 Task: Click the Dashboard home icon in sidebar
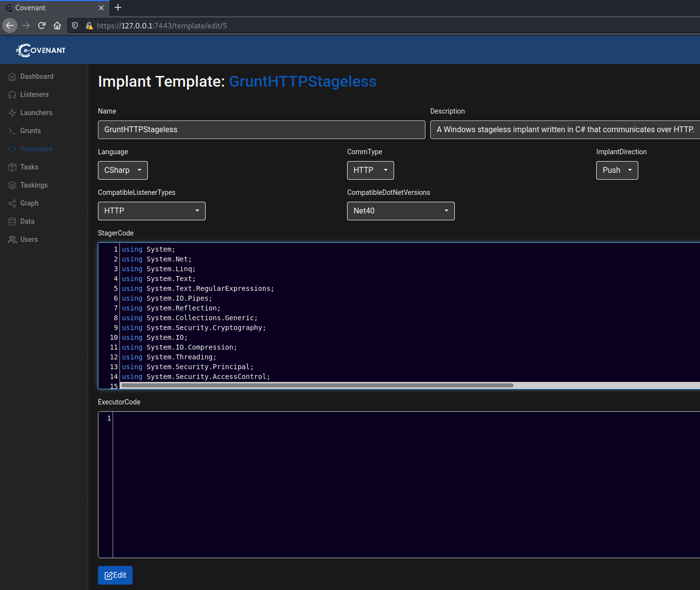point(12,77)
